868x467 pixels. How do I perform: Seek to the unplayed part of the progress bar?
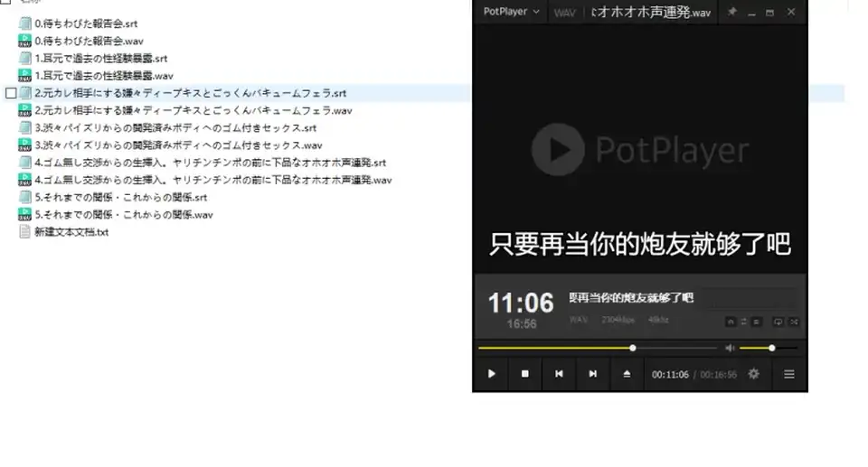pyautogui.click(x=676, y=348)
